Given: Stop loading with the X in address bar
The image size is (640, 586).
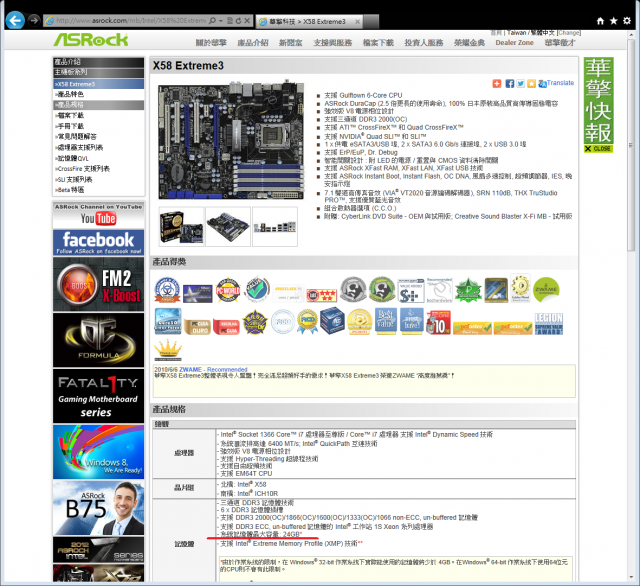Looking at the screenshot, I should [247, 20].
